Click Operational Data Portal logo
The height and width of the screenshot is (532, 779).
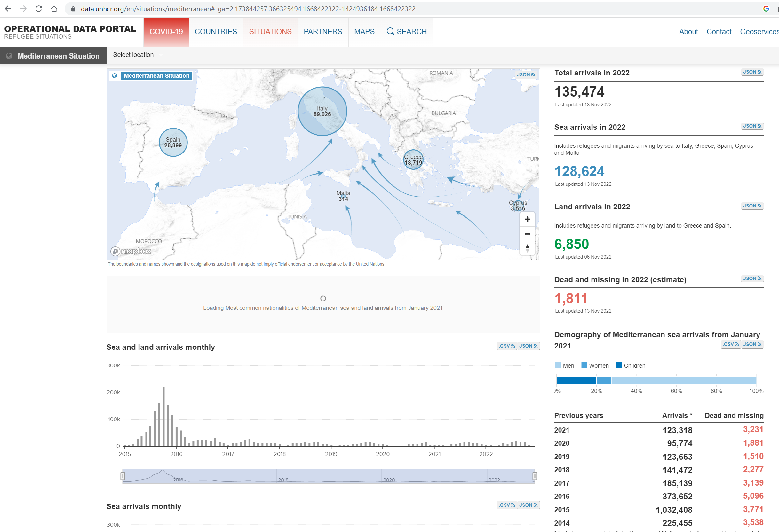(x=70, y=32)
